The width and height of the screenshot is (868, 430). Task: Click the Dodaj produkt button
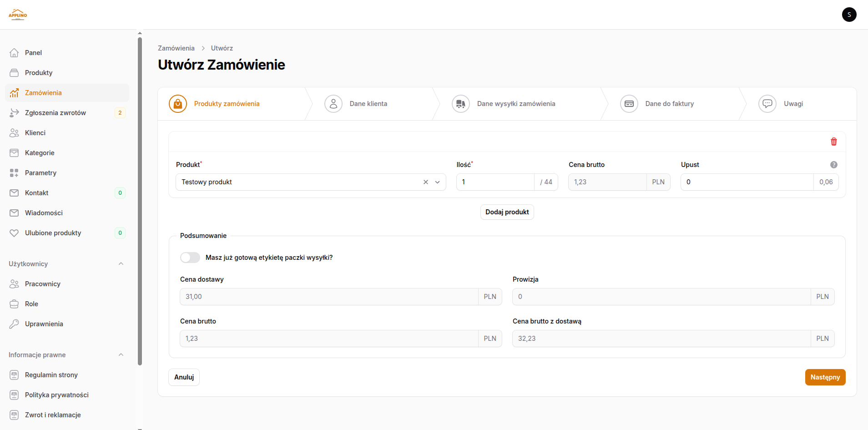point(507,212)
